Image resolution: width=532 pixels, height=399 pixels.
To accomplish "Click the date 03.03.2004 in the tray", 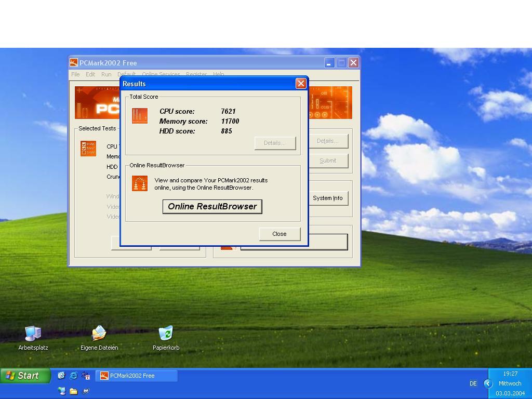I will click(510, 393).
